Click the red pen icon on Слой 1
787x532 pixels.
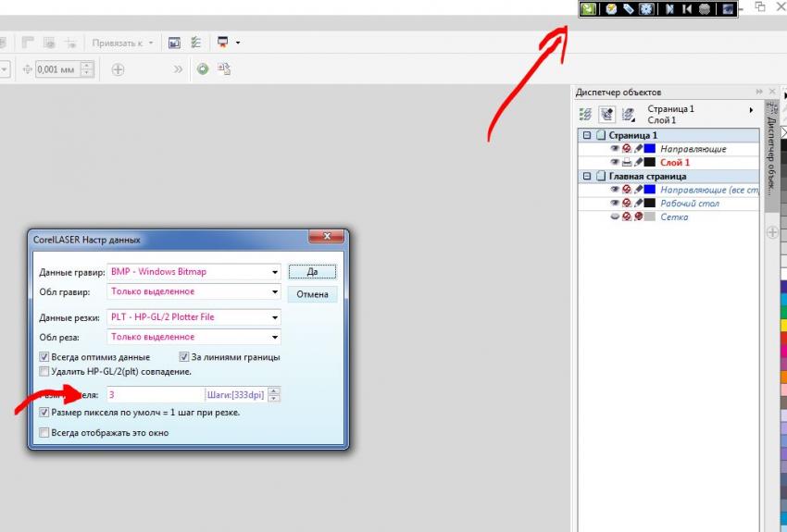tap(638, 162)
